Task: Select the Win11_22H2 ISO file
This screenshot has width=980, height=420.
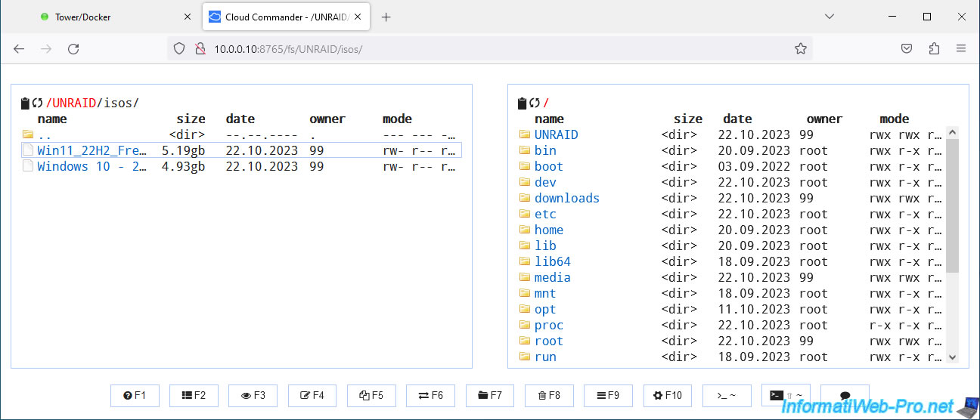Action: pyautogui.click(x=91, y=150)
